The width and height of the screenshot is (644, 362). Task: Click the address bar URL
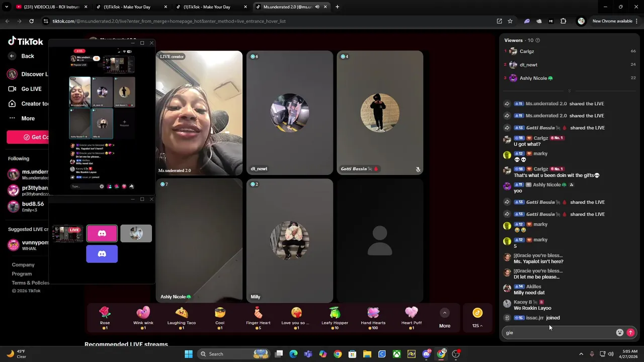(169, 21)
